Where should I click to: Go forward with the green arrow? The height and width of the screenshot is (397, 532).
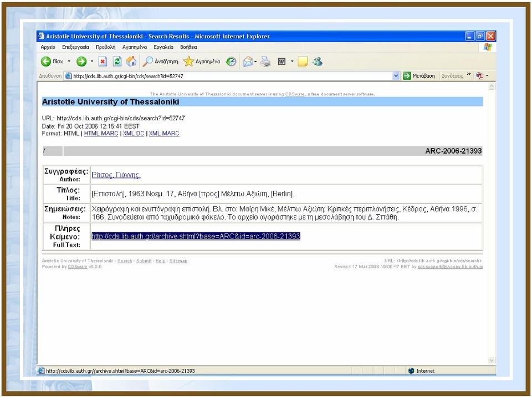tap(81, 62)
